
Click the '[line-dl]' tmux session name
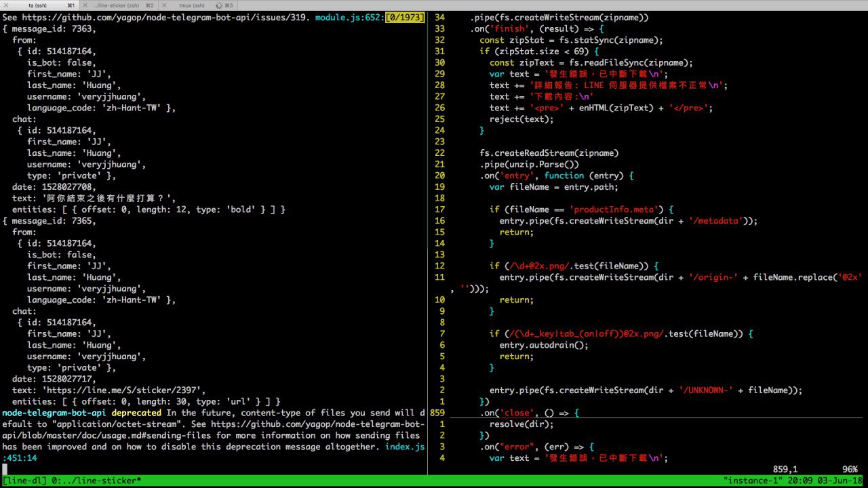tap(24, 481)
